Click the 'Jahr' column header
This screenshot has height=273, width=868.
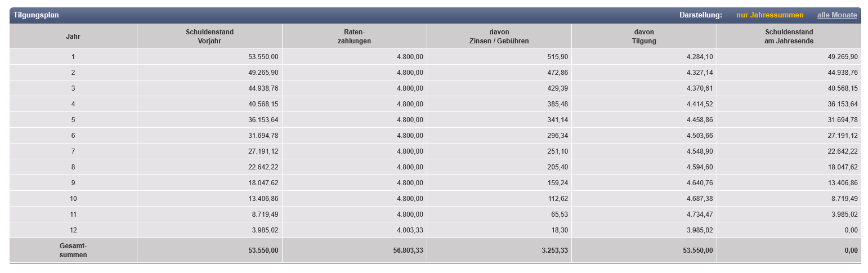(x=73, y=37)
